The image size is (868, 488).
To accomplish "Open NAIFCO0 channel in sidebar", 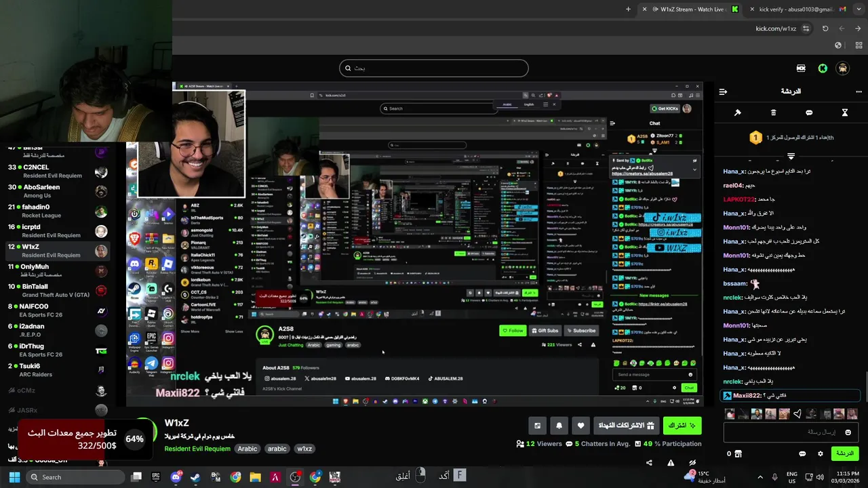I will pyautogui.click(x=54, y=310).
